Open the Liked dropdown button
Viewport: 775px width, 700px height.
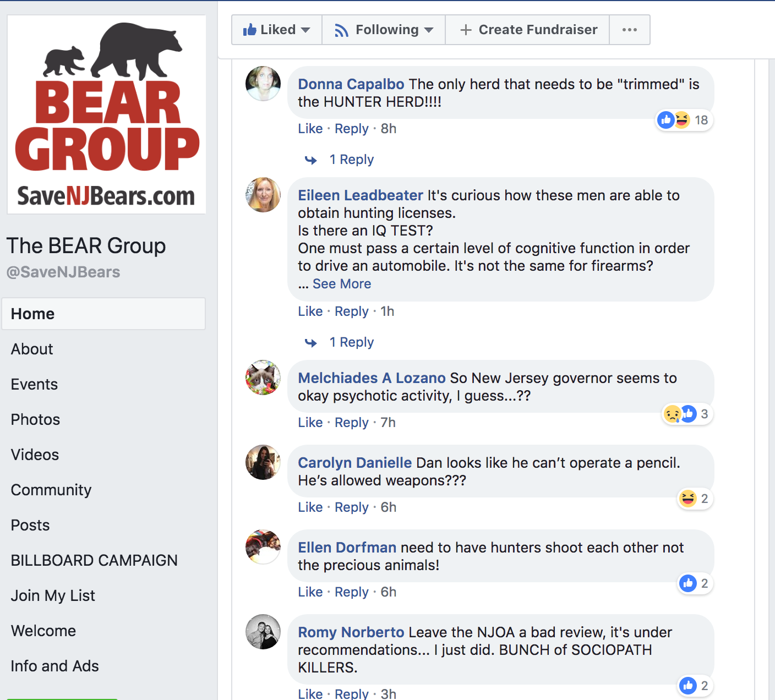click(277, 30)
